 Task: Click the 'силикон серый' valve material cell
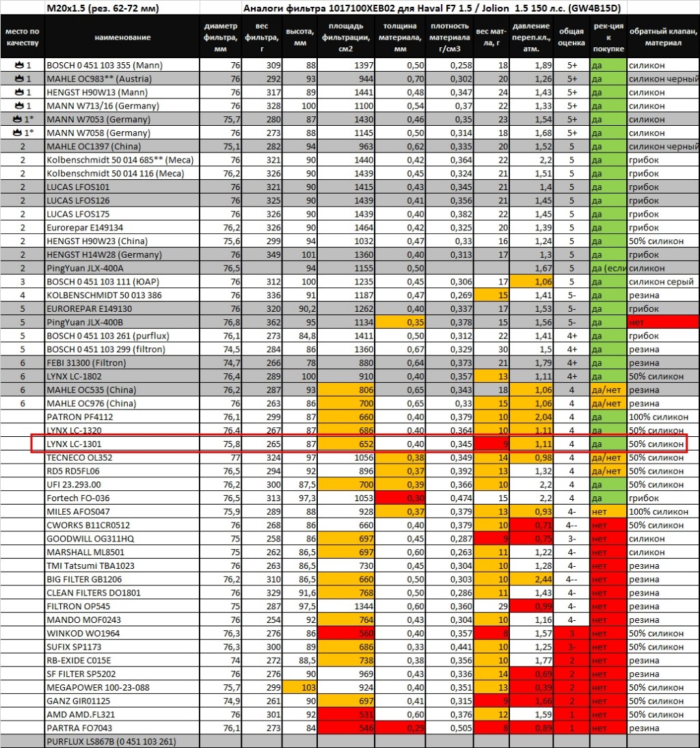[x=663, y=282]
